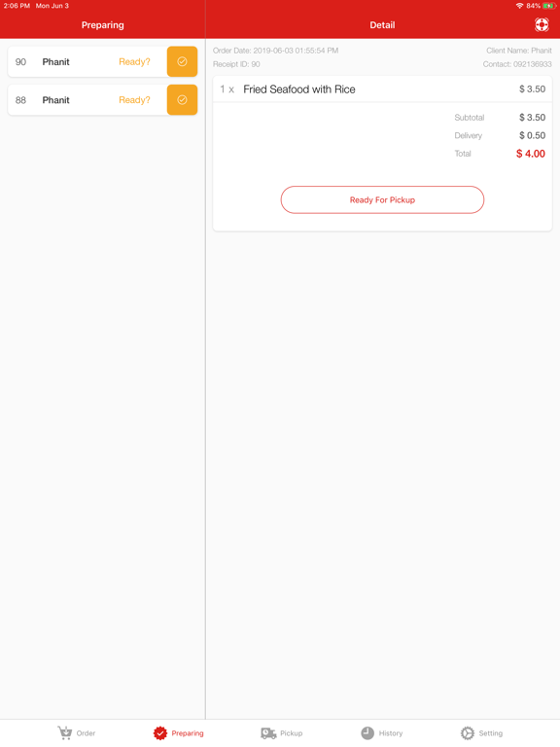
Task: Tap the Total label
Action: pyautogui.click(x=463, y=154)
